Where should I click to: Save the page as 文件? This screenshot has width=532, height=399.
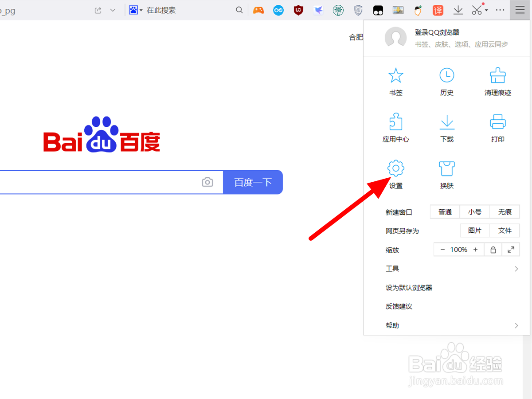[505, 231]
